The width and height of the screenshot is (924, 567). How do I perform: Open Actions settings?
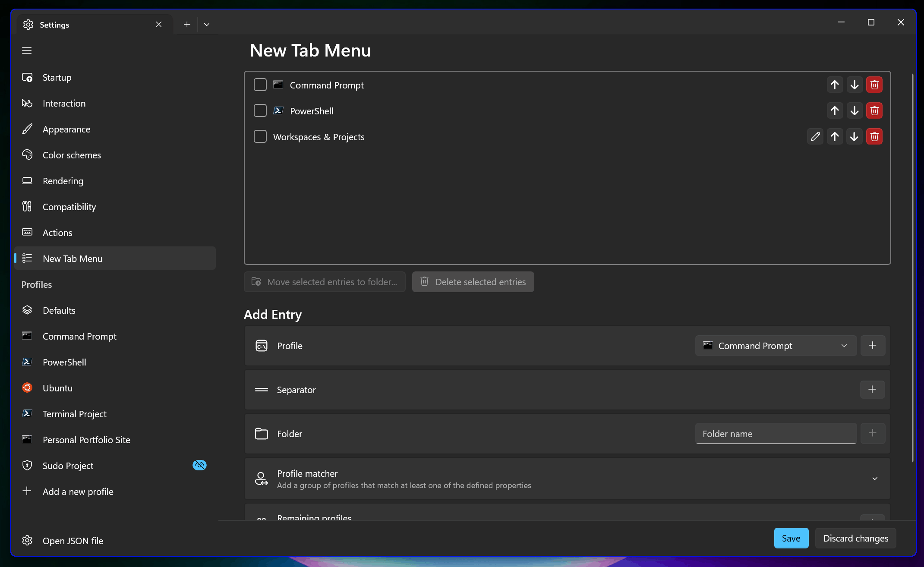(115, 233)
